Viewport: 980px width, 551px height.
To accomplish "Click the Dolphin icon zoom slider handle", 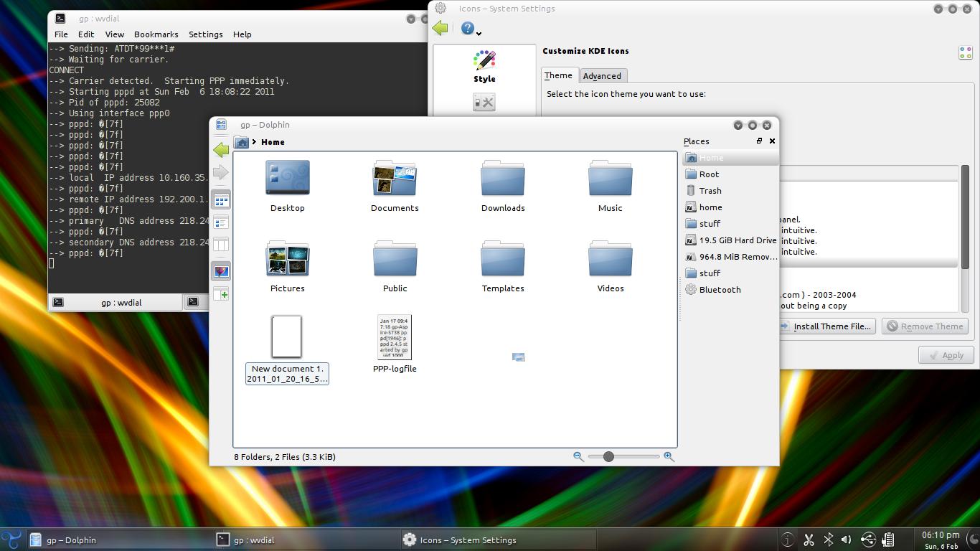I will pos(608,456).
